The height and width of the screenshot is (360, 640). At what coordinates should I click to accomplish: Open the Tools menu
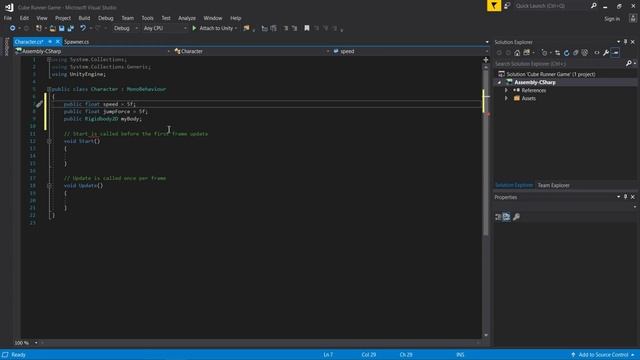click(x=147, y=18)
